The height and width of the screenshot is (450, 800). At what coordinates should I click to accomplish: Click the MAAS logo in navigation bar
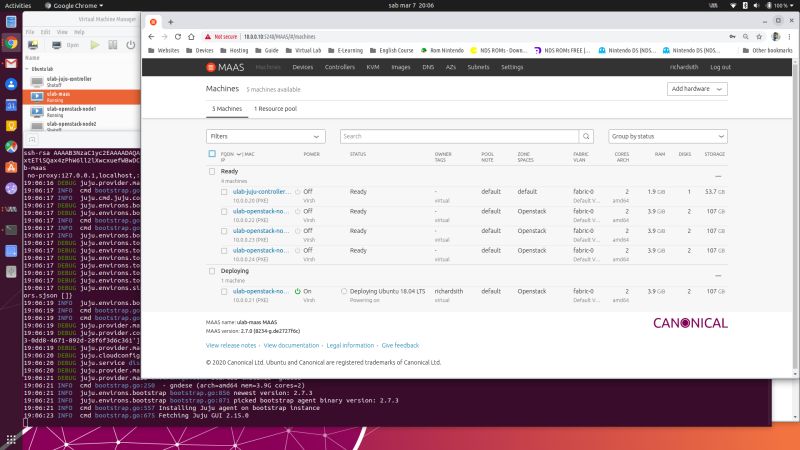coord(225,67)
